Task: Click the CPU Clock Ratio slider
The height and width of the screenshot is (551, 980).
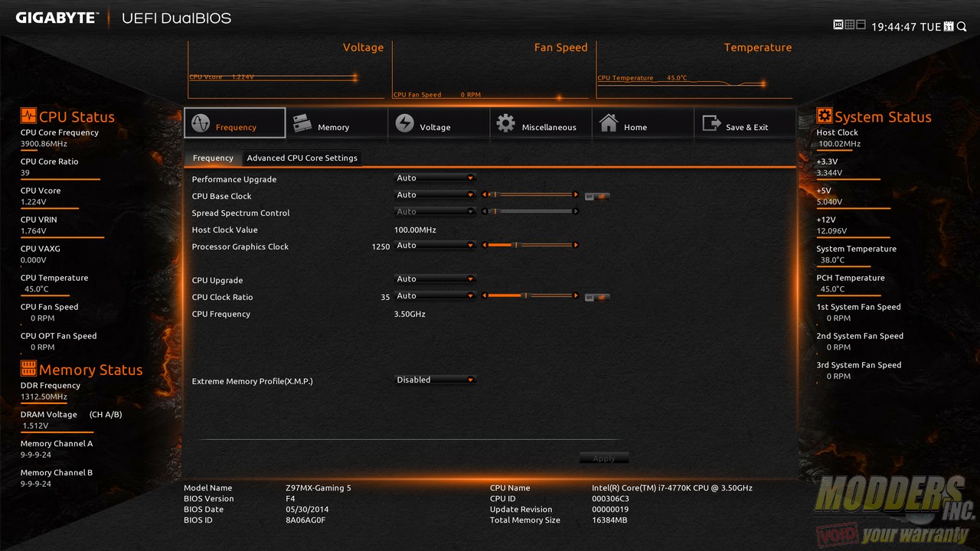Action: click(530, 296)
